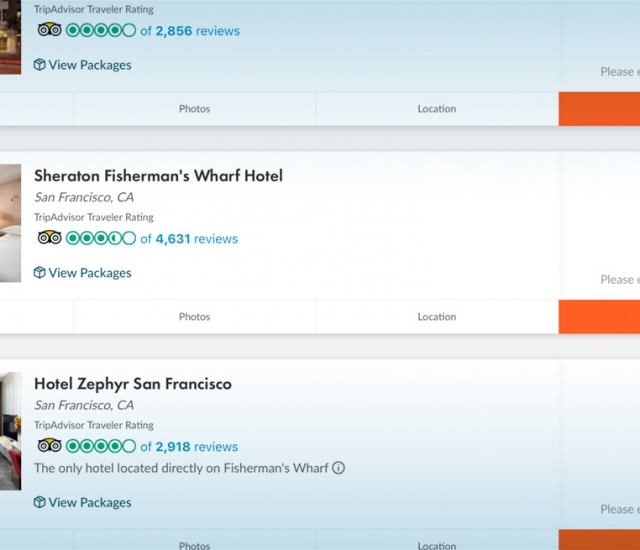Open Photos tab in the 2,856 reviews card
This screenshot has height=550, width=640.
click(x=194, y=109)
